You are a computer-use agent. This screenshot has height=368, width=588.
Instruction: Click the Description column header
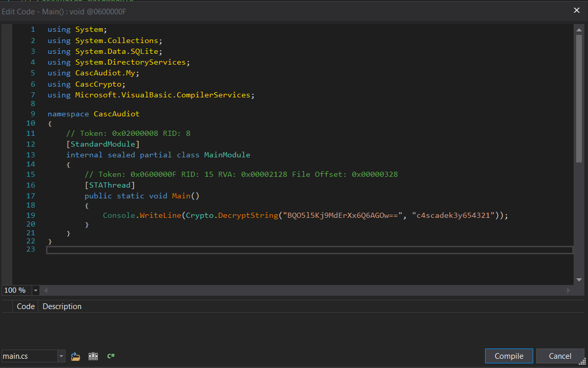point(62,306)
